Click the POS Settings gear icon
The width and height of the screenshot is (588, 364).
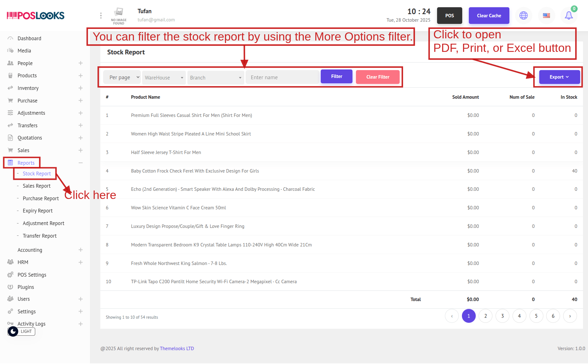[x=10, y=275]
